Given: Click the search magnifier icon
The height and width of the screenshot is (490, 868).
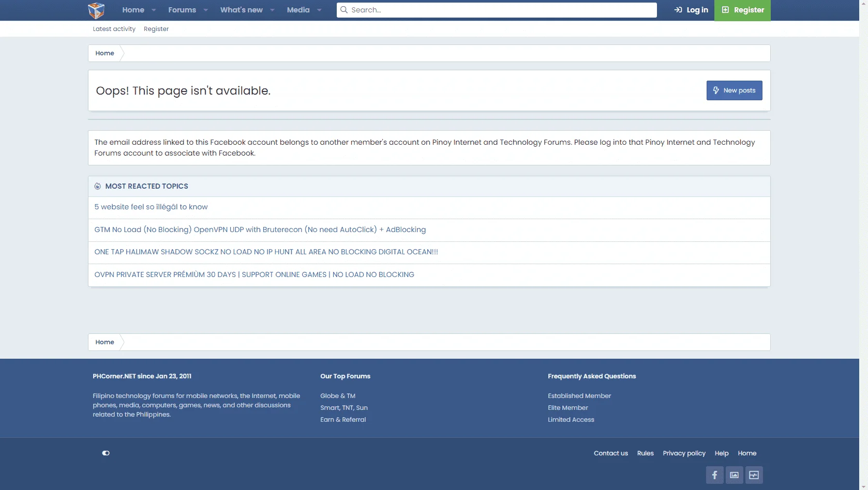Looking at the screenshot, I should pos(344,10).
